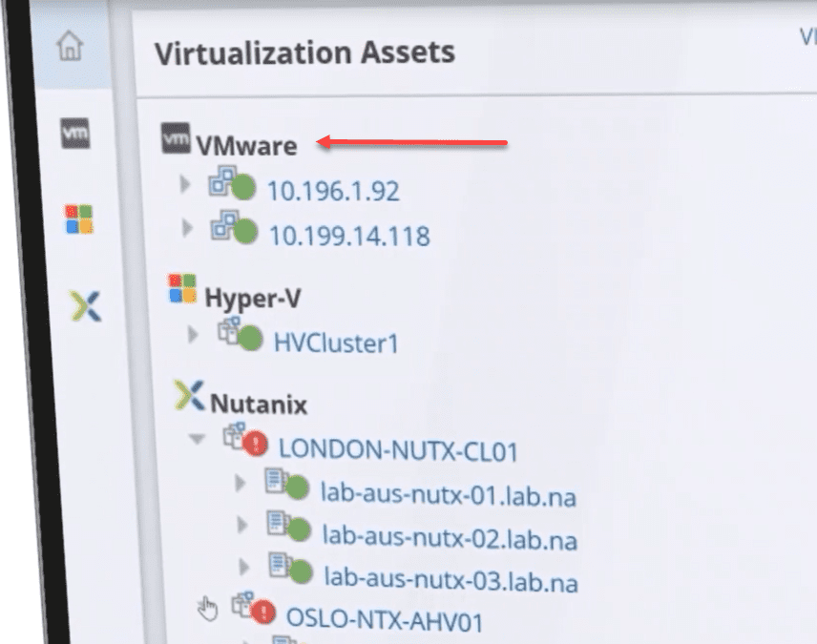Click the Virtualization Assets title
Screen dimensions: 817x644
(304, 53)
